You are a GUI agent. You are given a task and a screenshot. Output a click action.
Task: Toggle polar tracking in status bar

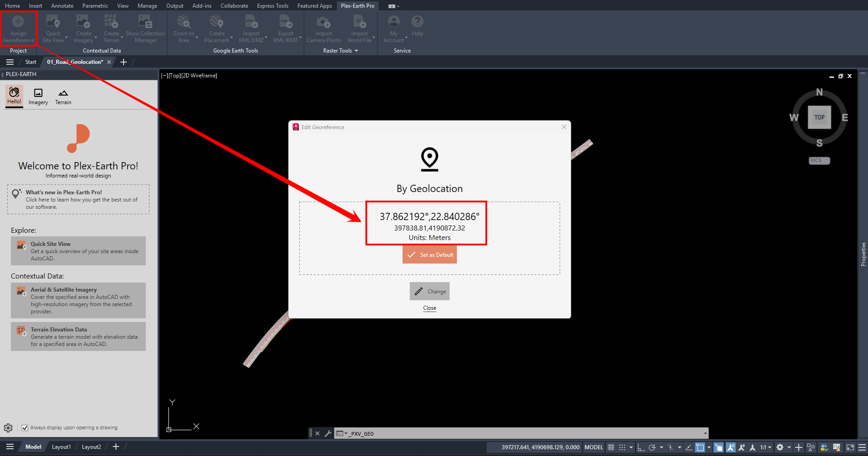pos(652,447)
